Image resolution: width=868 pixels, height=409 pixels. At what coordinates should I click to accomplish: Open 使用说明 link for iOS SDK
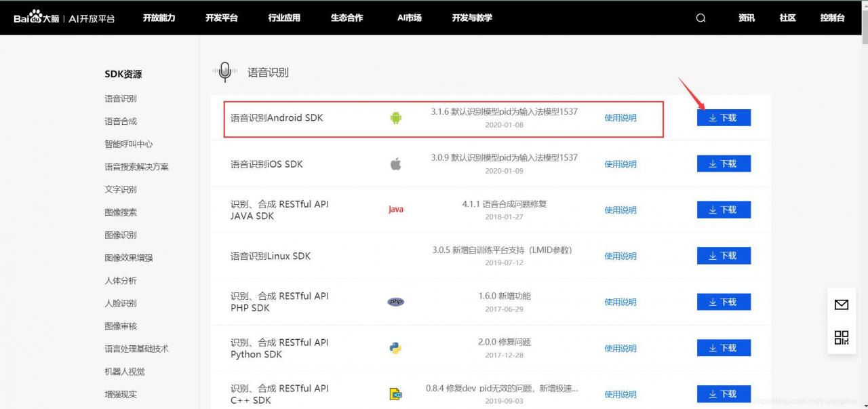(620, 164)
